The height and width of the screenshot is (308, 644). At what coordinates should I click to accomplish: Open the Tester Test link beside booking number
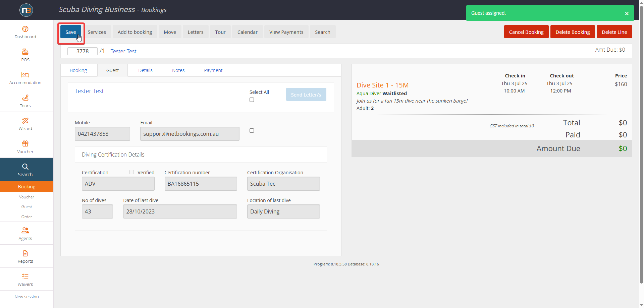pyautogui.click(x=123, y=51)
